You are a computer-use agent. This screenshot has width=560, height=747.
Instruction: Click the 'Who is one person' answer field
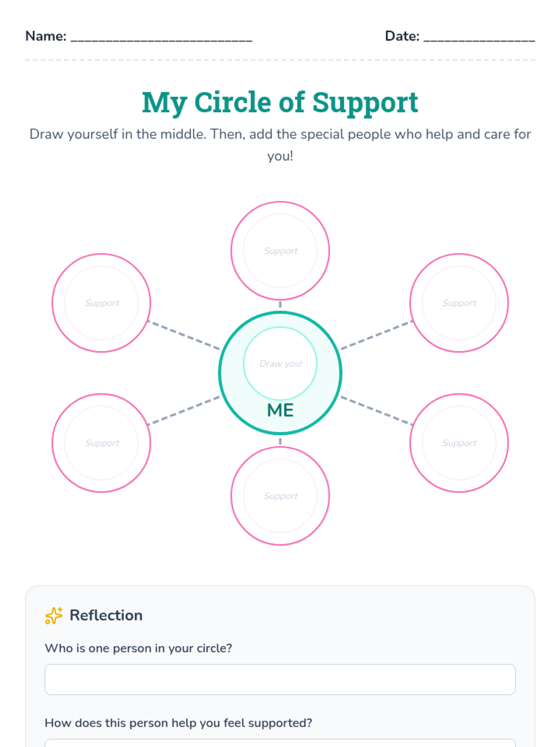[x=280, y=679]
